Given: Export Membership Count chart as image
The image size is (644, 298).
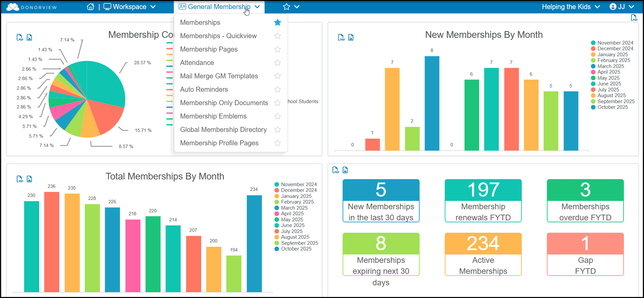Looking at the screenshot, I should coord(29,38).
